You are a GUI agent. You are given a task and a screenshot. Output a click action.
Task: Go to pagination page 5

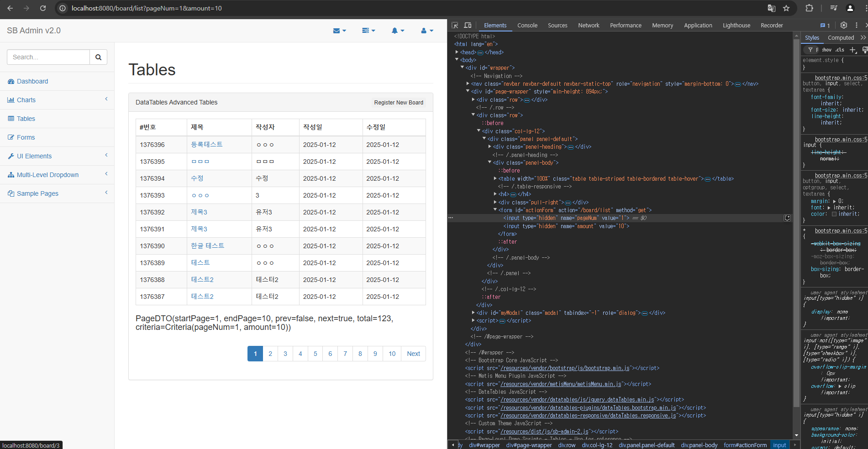[315, 354]
